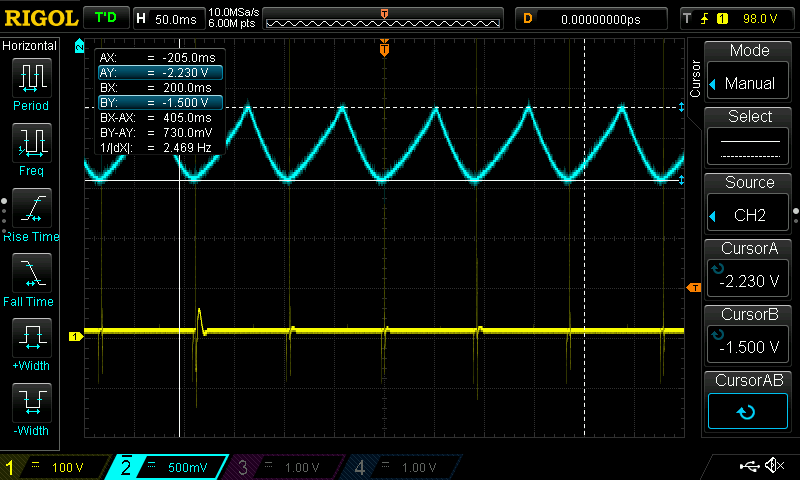Click the H 50.0ms timebase field
Viewport: 800px width, 480px height.
tap(169, 19)
